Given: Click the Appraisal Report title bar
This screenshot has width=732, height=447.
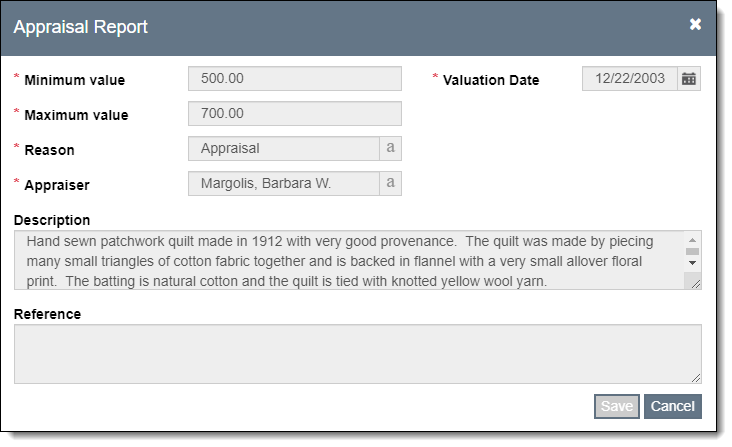Looking at the screenshot, I should click(x=350, y=27).
